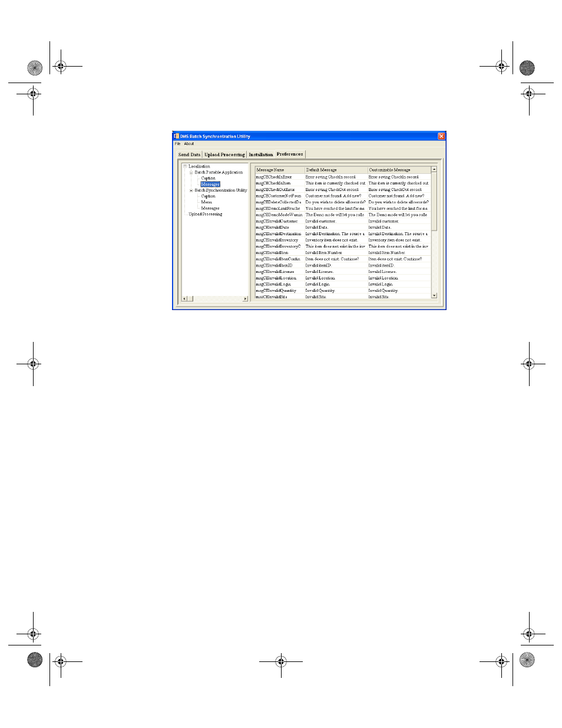The image size is (562, 728).
Task: Click default 'Invalid customer.' cell
Action: (336, 221)
